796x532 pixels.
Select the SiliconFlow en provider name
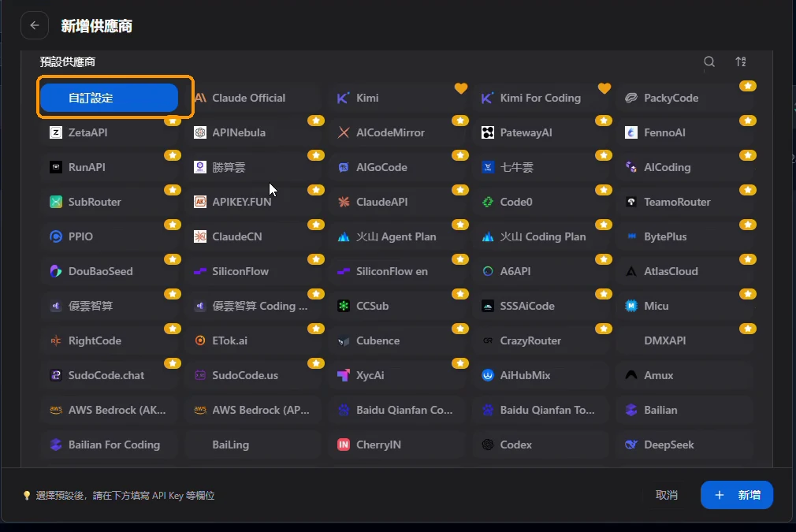point(392,271)
